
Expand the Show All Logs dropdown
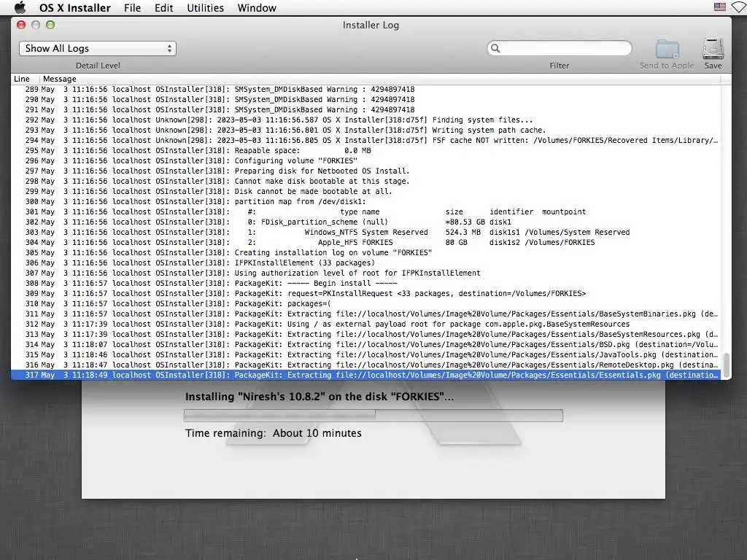(98, 49)
